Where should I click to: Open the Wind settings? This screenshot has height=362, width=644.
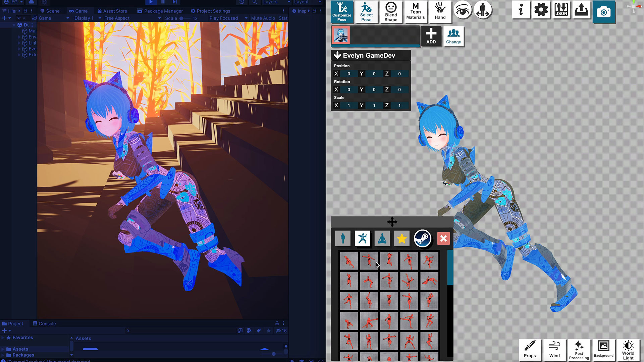click(x=554, y=350)
